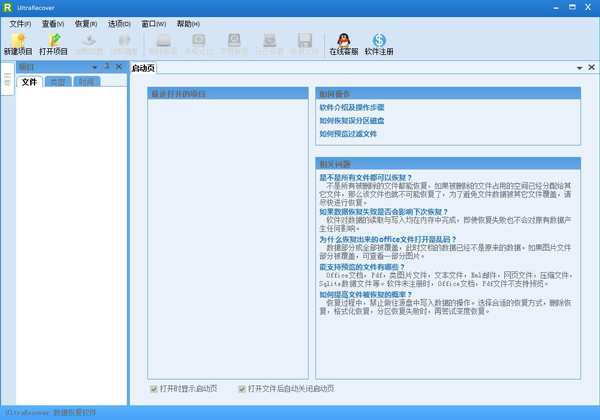
Task: Open the 文件(F) menu
Action: 20,24
